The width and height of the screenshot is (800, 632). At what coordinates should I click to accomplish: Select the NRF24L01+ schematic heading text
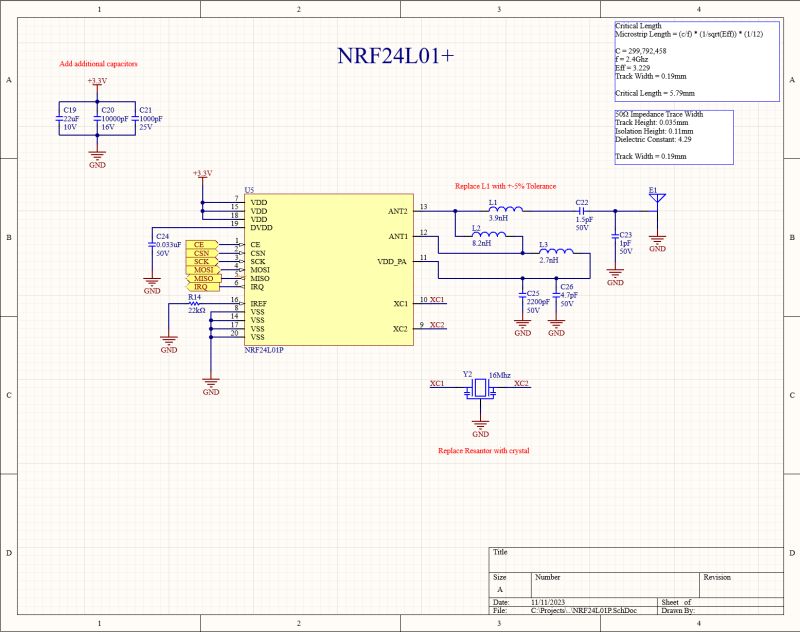395,55
